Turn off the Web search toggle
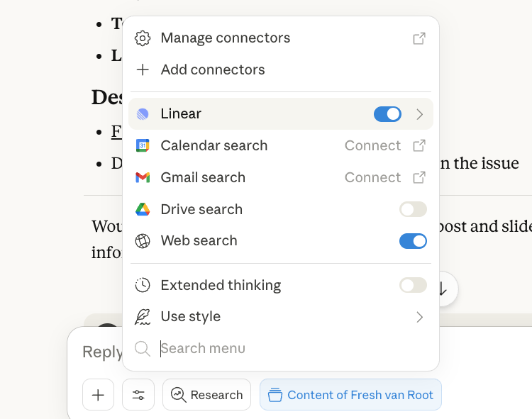Viewport: 532px width, 419px height. click(413, 241)
